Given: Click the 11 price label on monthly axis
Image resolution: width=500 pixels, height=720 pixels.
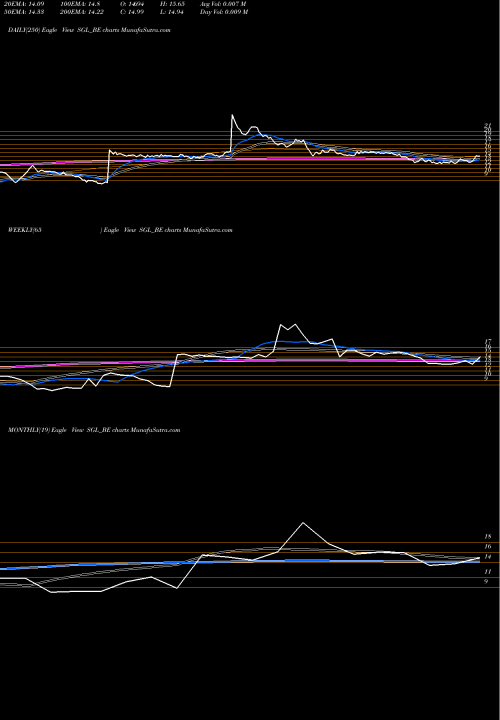Looking at the screenshot, I should 488,572.
